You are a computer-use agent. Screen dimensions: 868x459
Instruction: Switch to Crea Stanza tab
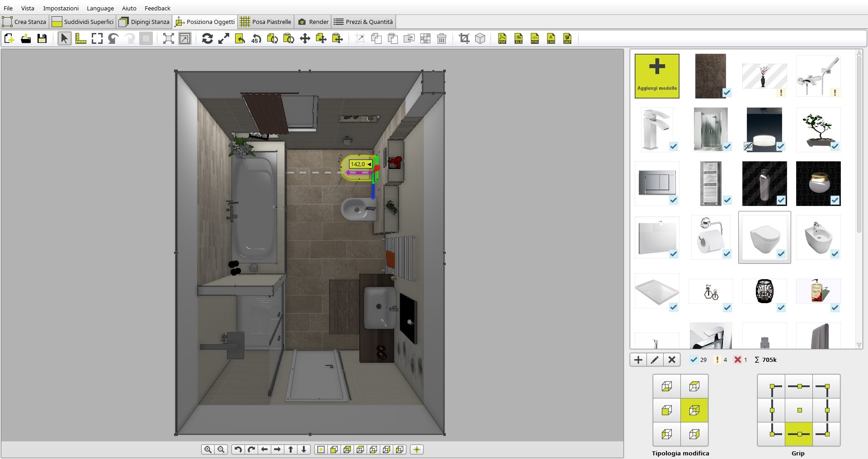[x=24, y=22]
